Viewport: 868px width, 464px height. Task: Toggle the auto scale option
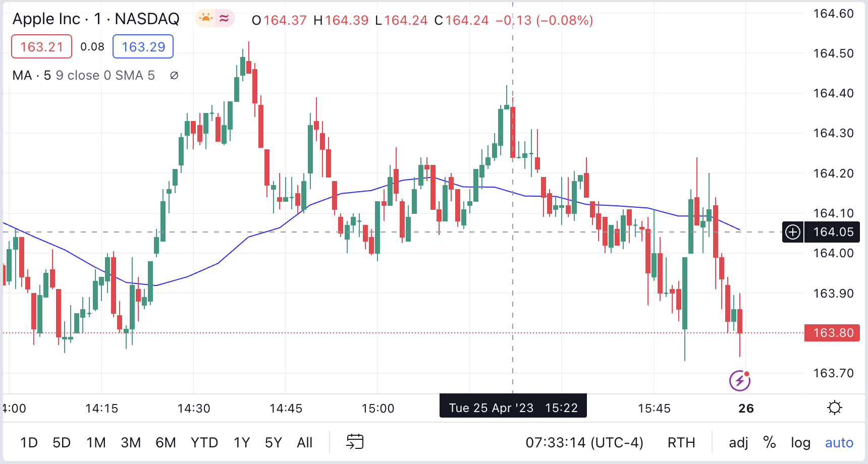pos(839,442)
